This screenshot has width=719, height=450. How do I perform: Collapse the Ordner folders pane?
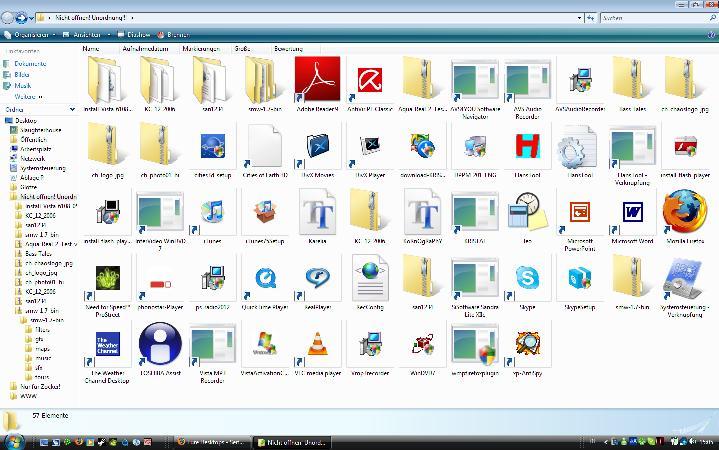[72, 110]
